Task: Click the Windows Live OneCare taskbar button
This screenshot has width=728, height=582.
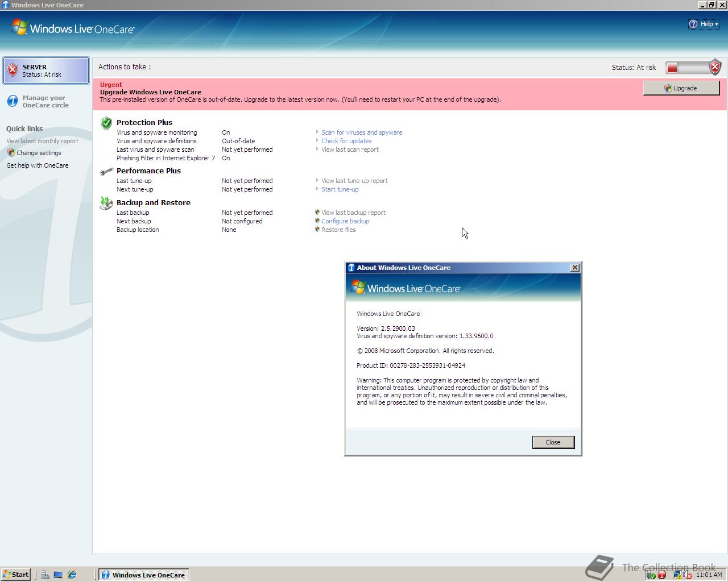Action: (x=143, y=575)
